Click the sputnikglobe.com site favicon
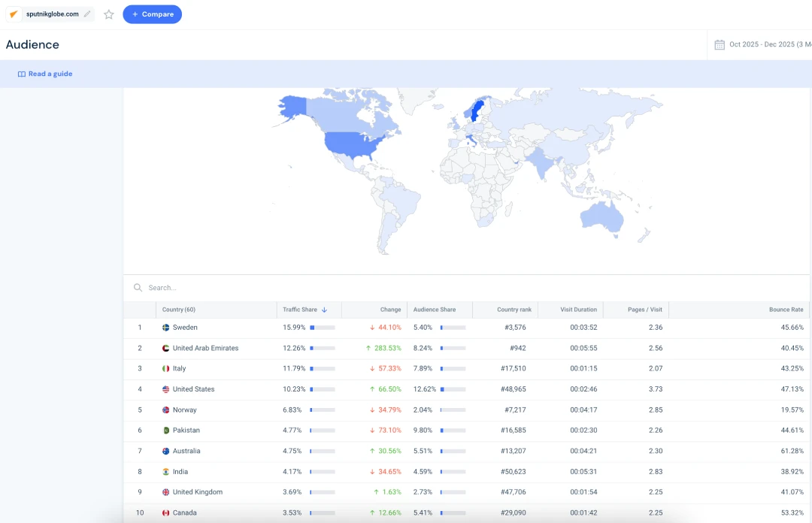 coord(14,14)
